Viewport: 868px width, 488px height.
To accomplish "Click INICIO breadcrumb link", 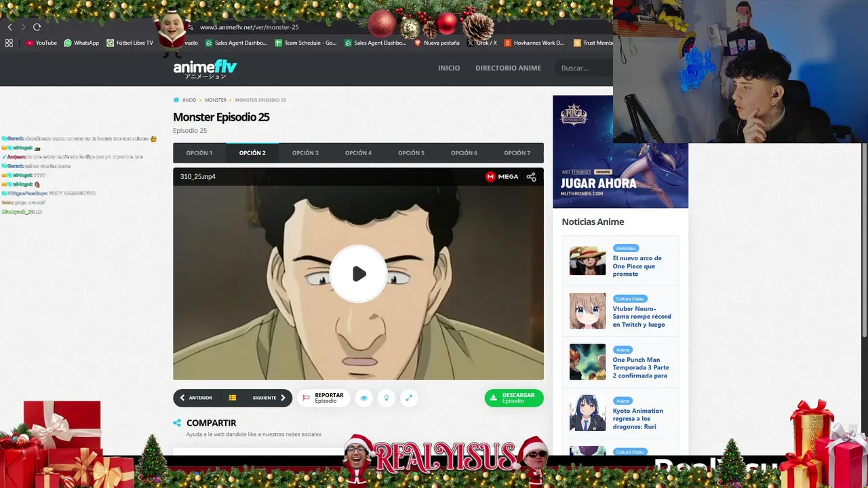I will [x=189, y=100].
